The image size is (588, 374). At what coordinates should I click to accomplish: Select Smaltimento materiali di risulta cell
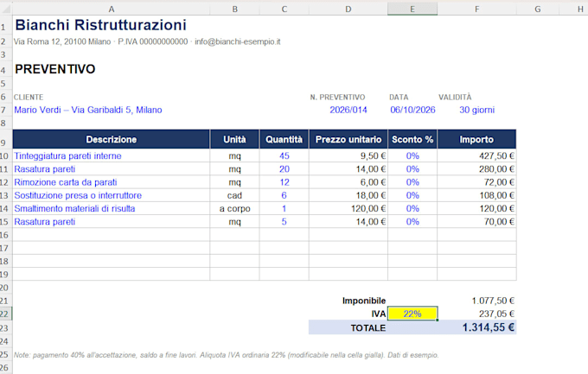(111, 208)
